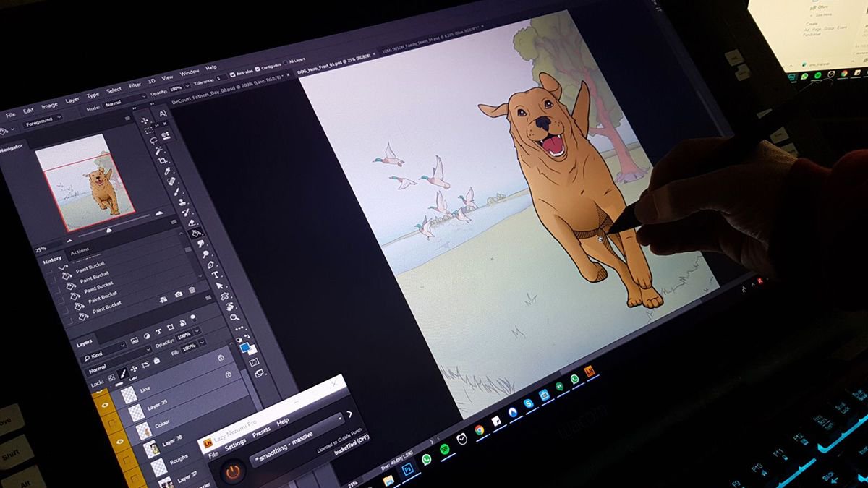Create new snapshot camera icon in History
Screen dimensions: 868x488
[x=179, y=294]
